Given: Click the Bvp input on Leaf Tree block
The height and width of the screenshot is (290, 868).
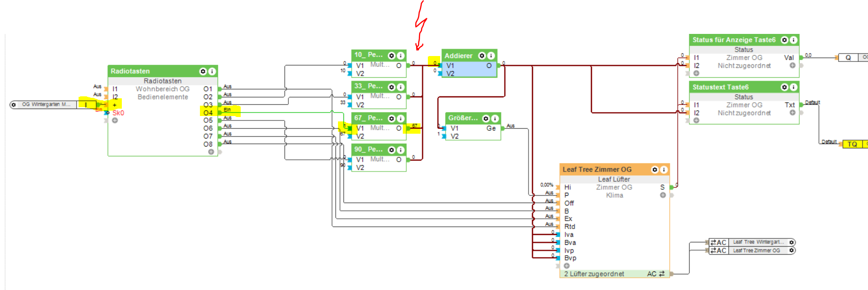Looking at the screenshot, I should tap(570, 258).
